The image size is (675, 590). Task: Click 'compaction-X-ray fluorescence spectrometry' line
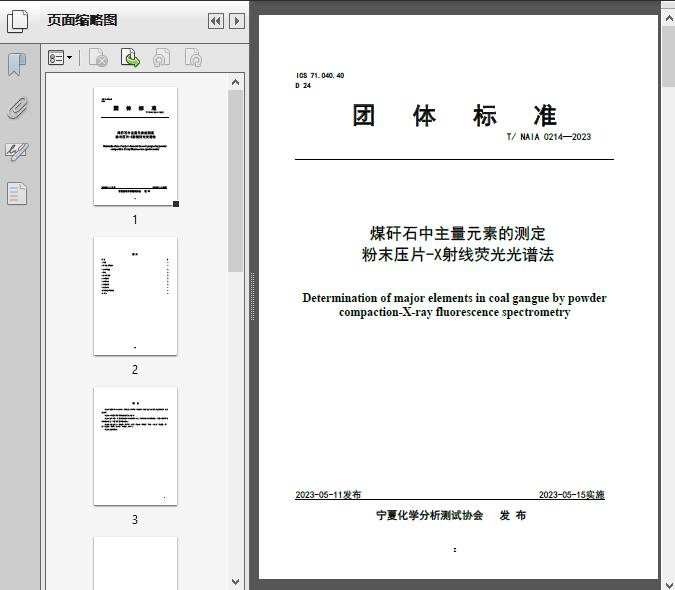(455, 312)
